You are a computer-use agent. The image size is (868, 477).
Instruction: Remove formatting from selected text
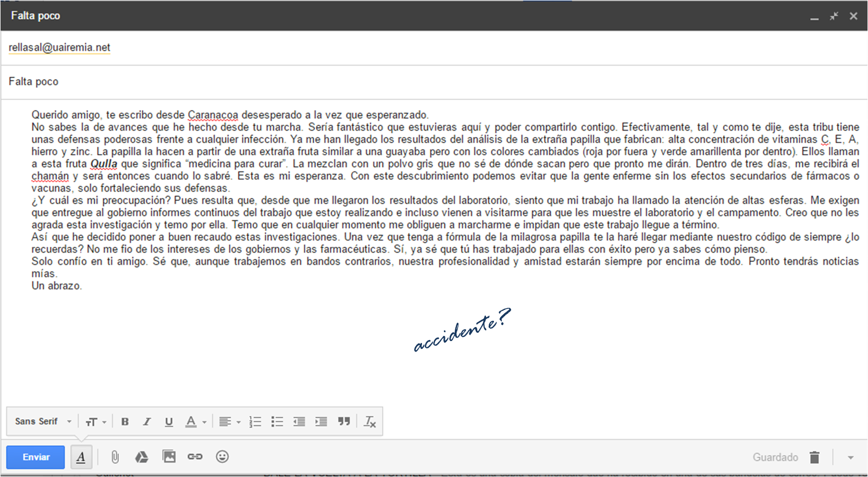tap(370, 422)
